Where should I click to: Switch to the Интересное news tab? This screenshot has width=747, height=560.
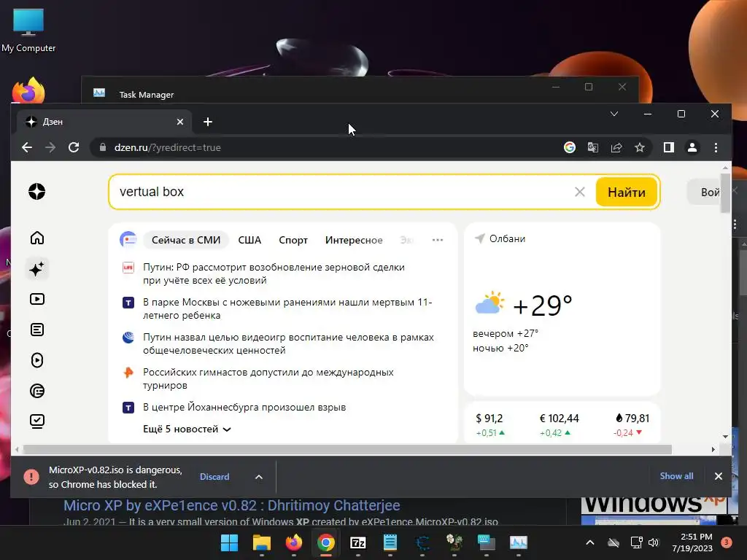pos(354,240)
